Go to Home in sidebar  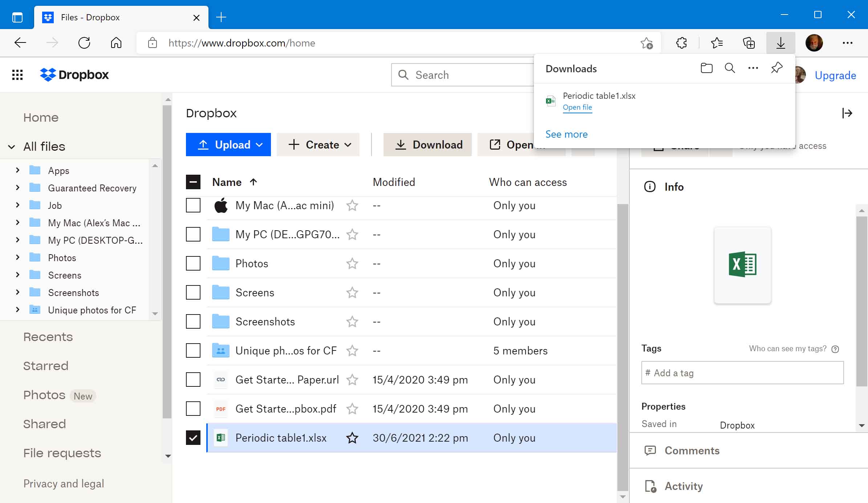[41, 118]
